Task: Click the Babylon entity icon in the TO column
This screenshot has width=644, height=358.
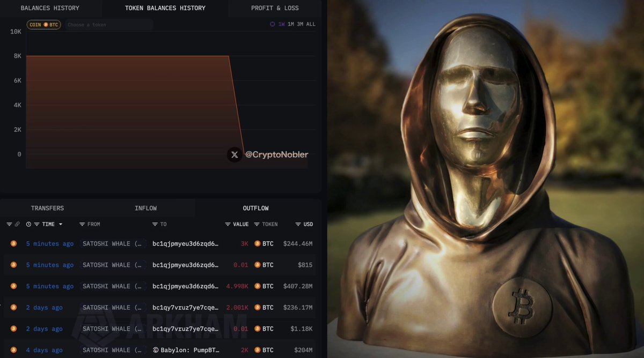Action: coord(155,350)
